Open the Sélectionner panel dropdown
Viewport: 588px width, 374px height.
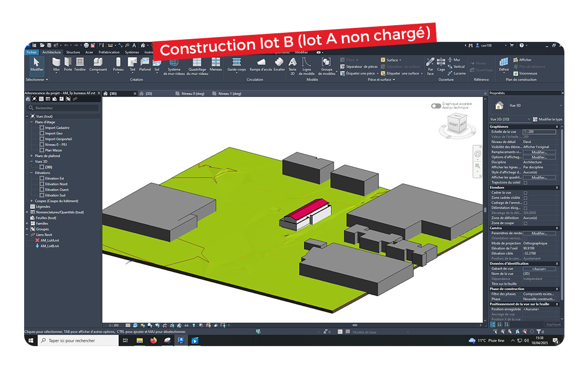pos(37,79)
